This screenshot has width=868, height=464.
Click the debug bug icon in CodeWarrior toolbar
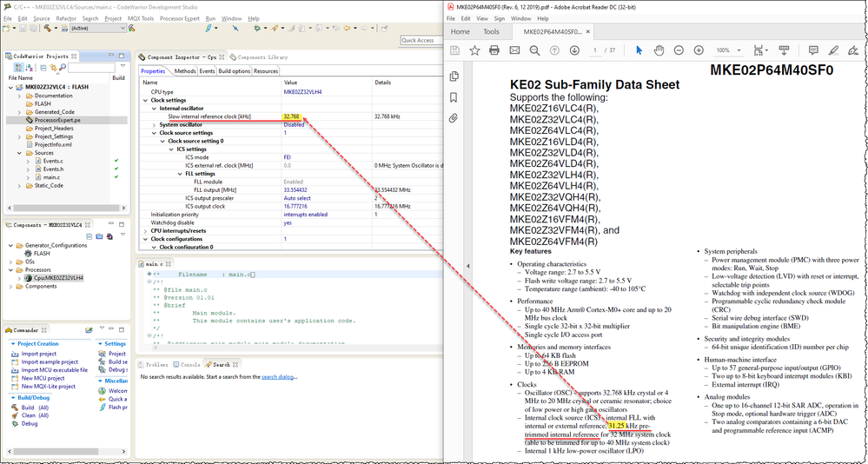[257, 28]
